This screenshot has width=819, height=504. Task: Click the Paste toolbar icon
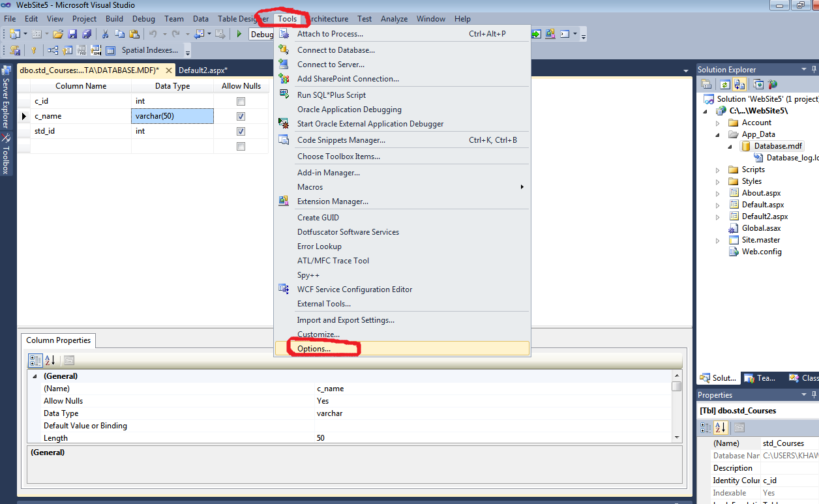point(135,34)
